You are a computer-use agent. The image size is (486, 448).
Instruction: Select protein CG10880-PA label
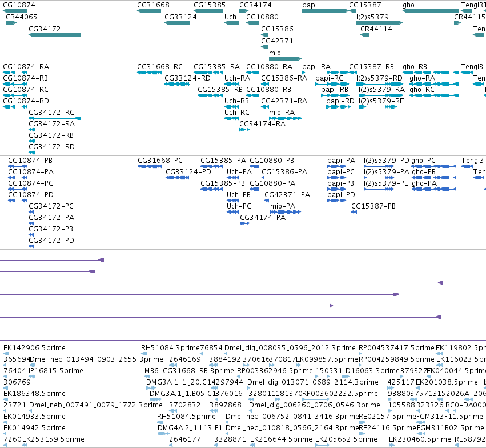[x=272, y=183]
